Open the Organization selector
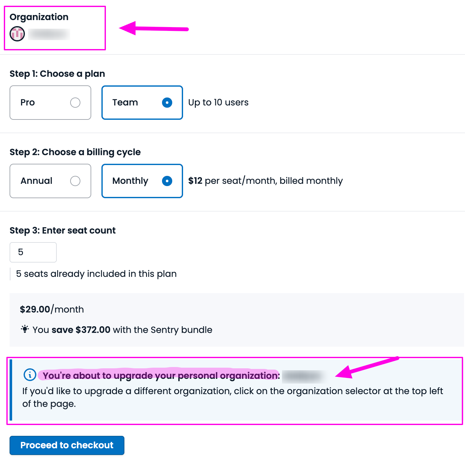Image resolution: width=465 pixels, height=476 pixels. (x=55, y=28)
